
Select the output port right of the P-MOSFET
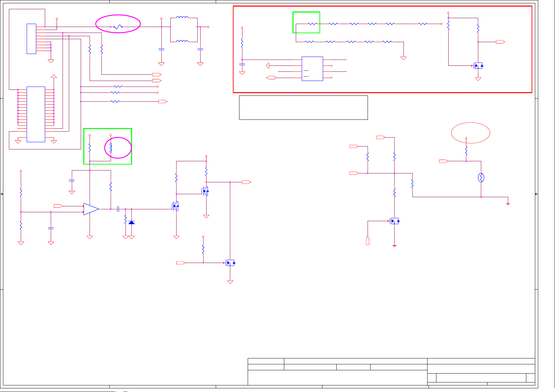[247, 182]
